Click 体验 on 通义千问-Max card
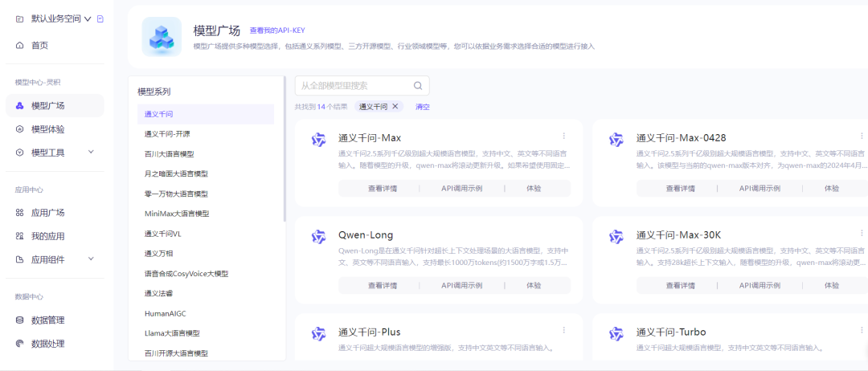Screen dimensions: 868x371 coord(534,189)
